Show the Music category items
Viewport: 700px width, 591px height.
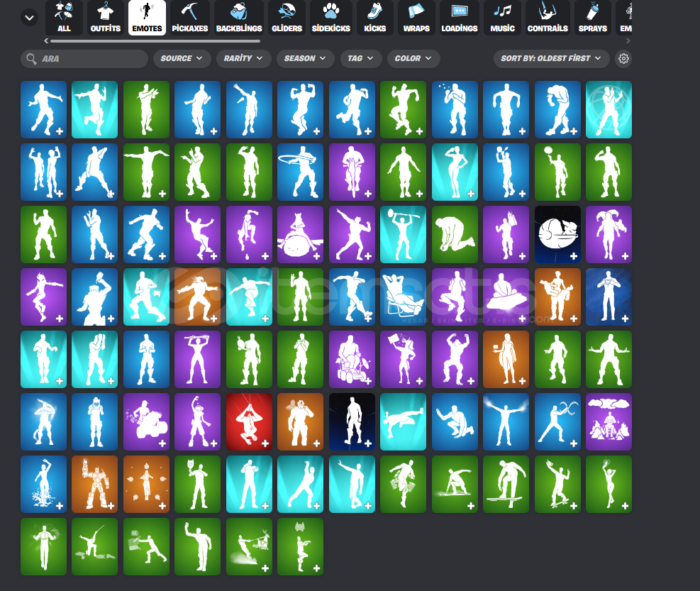(502, 18)
